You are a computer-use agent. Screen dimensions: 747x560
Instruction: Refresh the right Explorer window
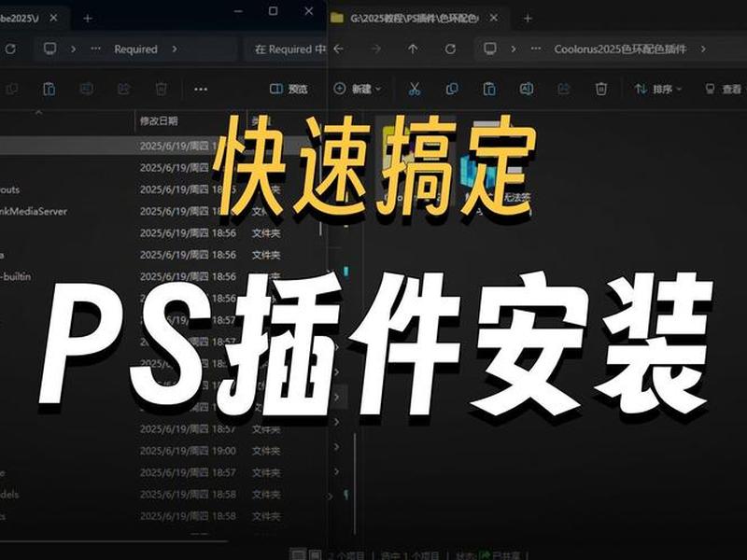tap(450, 49)
